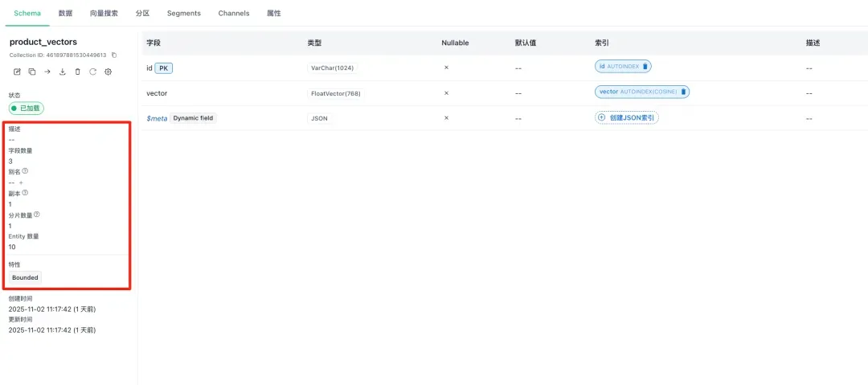
Task: Click the 已加载 status badge
Action: tap(26, 108)
